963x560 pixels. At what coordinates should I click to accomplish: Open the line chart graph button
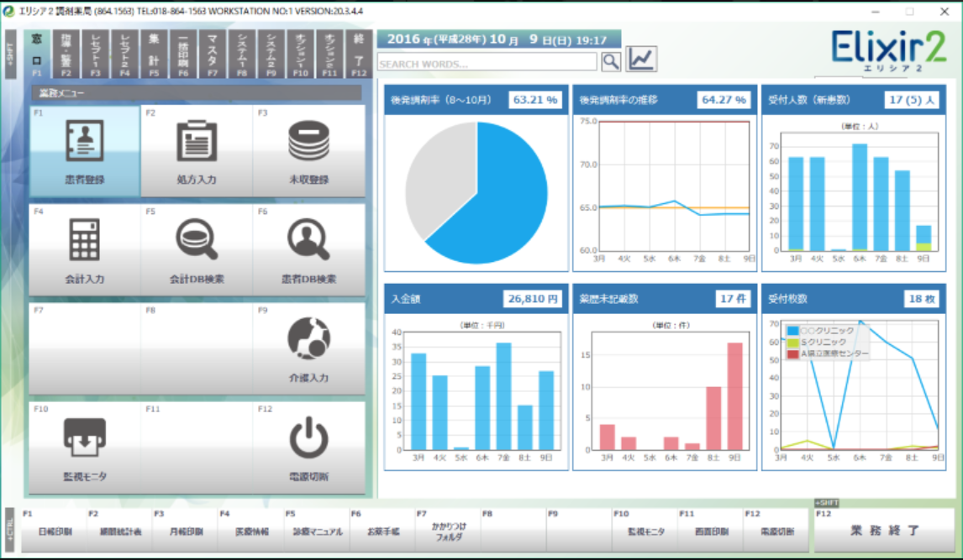[x=641, y=60]
